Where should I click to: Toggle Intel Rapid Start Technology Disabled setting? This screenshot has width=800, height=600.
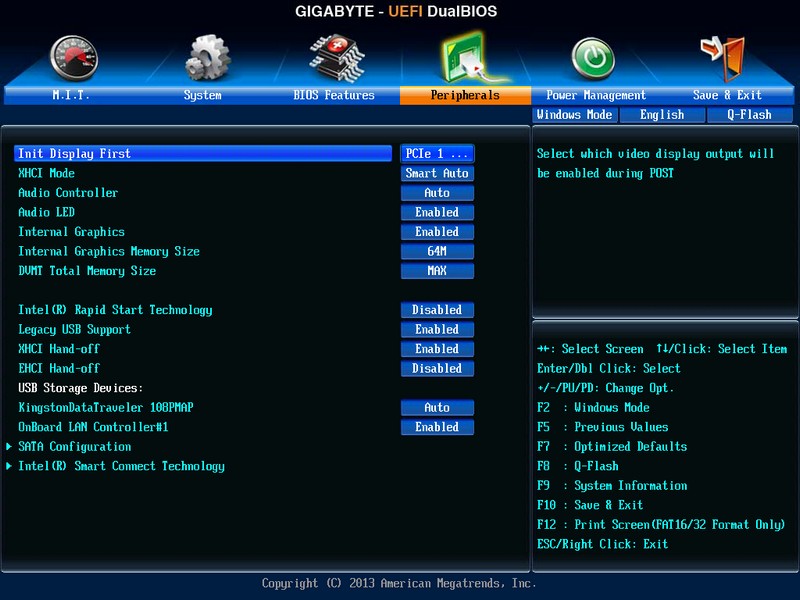[x=437, y=310]
